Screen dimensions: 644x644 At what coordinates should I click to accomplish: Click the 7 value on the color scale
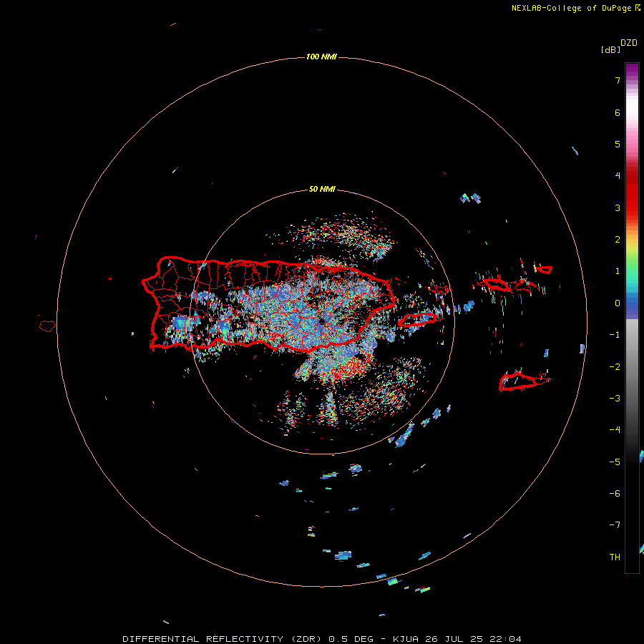pos(618,80)
